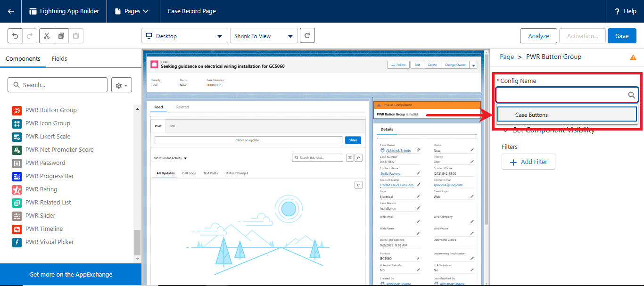Click the Follow button on case

click(x=398, y=65)
